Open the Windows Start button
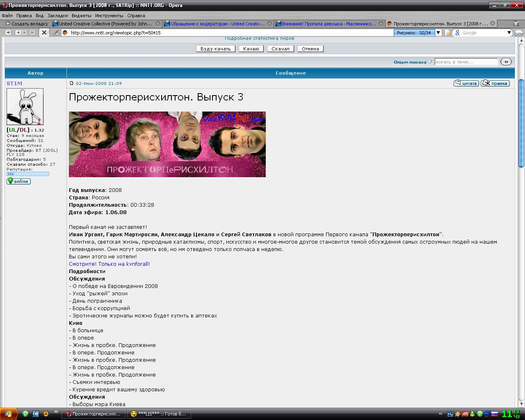Screen dimensions: 525x420 tap(9, 414)
